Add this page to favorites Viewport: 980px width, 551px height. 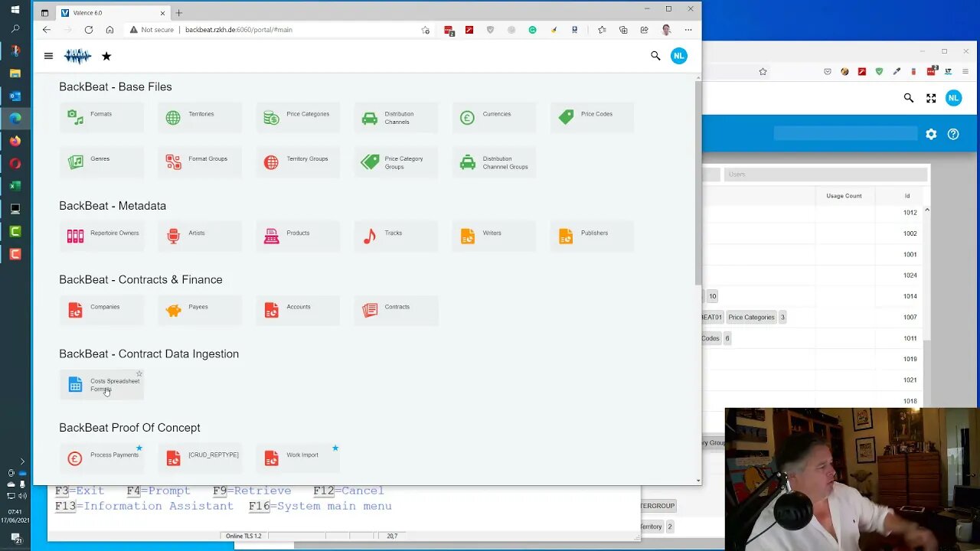pyautogui.click(x=426, y=30)
